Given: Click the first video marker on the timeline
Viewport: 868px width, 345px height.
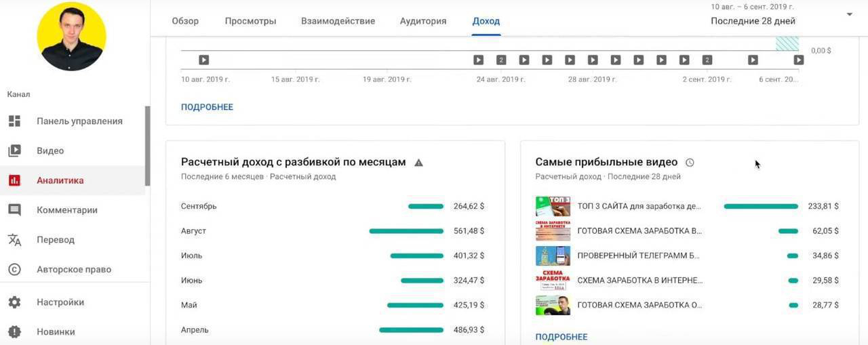Looking at the screenshot, I should (x=203, y=60).
